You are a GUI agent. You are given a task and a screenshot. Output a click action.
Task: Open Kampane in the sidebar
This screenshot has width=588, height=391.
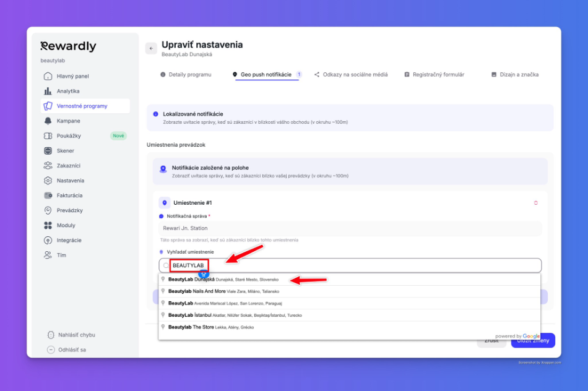tap(85, 121)
